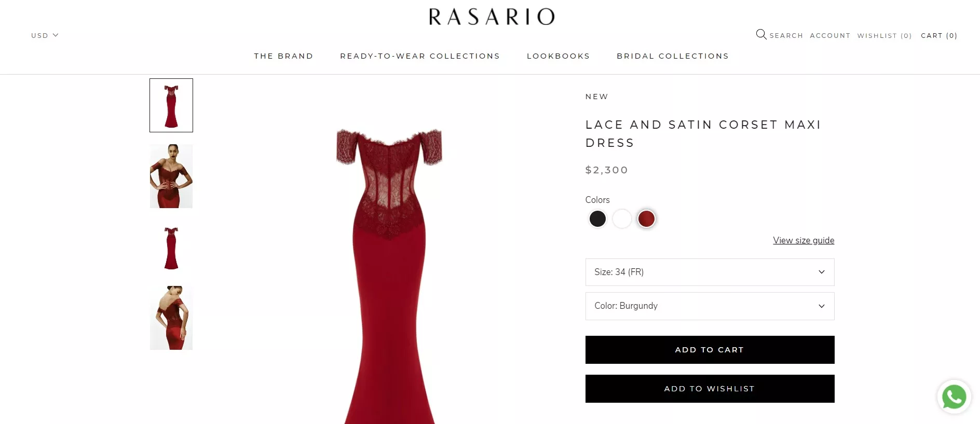Expand the Color Burgundy dropdown

point(710,306)
